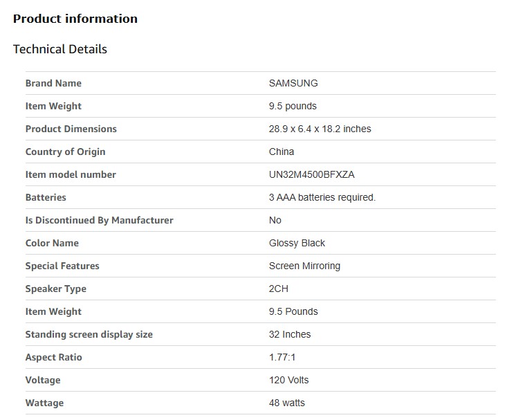Click the 32 Inches display size value
Viewport: 507px width, 420px height.
[x=290, y=334]
